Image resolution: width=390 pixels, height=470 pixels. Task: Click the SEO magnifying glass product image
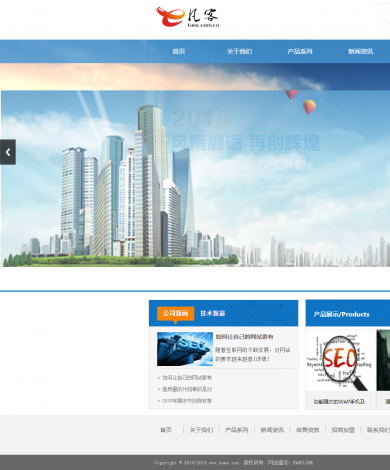[x=340, y=361]
